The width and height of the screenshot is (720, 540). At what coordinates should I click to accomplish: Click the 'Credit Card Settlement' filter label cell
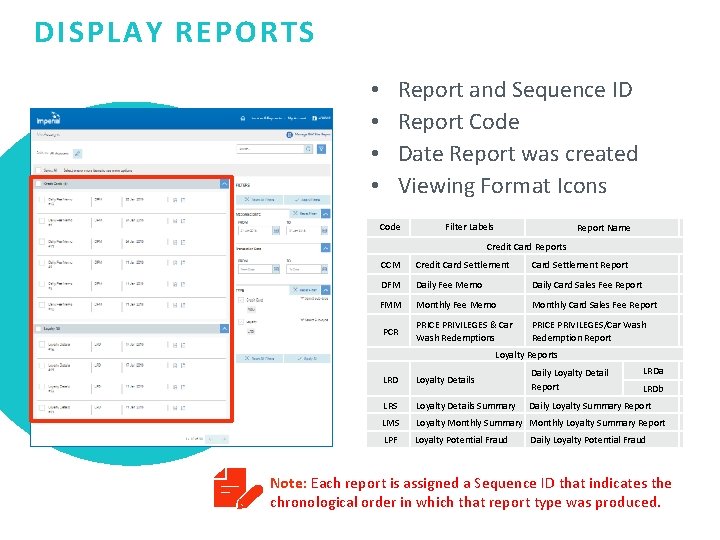pos(467,265)
